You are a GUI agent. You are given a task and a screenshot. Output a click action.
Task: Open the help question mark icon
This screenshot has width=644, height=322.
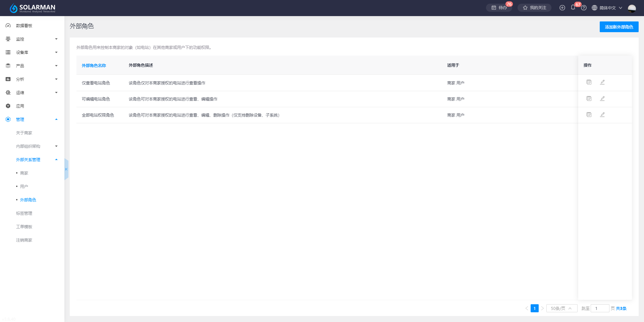pyautogui.click(x=584, y=8)
